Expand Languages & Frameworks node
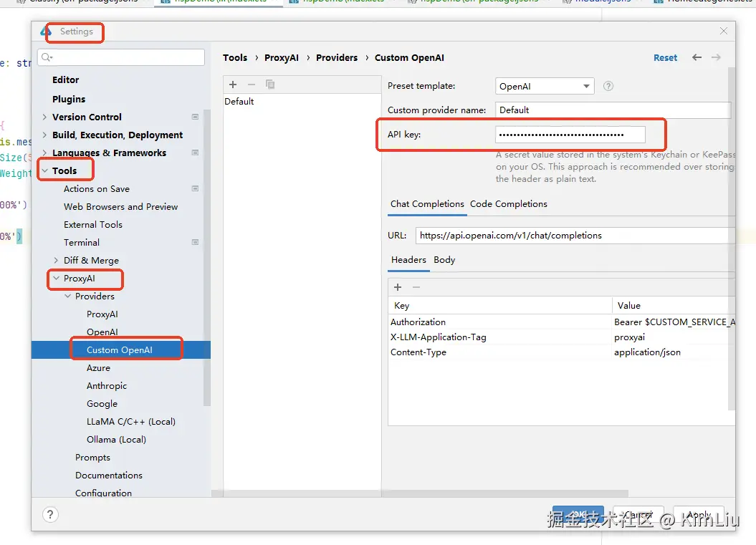756x545 pixels. tap(44, 153)
